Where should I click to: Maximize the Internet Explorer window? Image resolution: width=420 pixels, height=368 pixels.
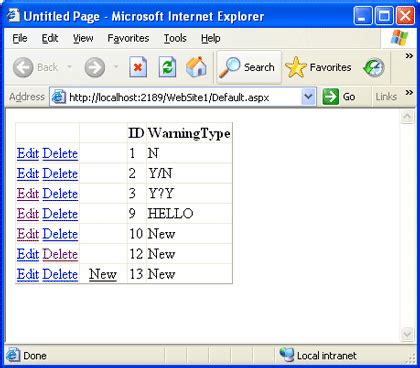click(384, 16)
